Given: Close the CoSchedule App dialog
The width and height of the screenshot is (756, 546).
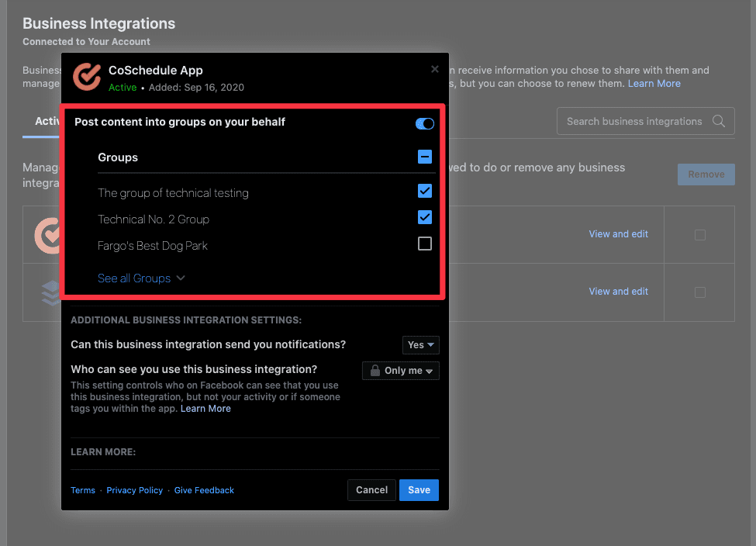Looking at the screenshot, I should click(x=434, y=69).
